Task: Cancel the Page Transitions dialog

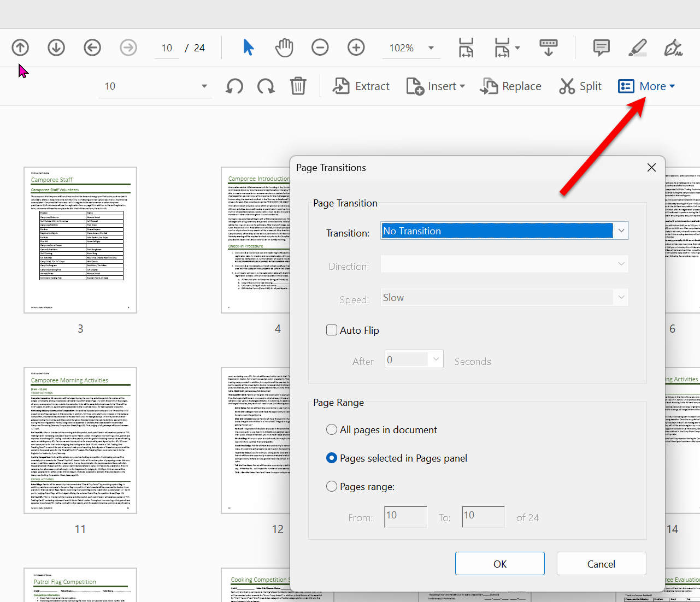Action: [x=601, y=563]
